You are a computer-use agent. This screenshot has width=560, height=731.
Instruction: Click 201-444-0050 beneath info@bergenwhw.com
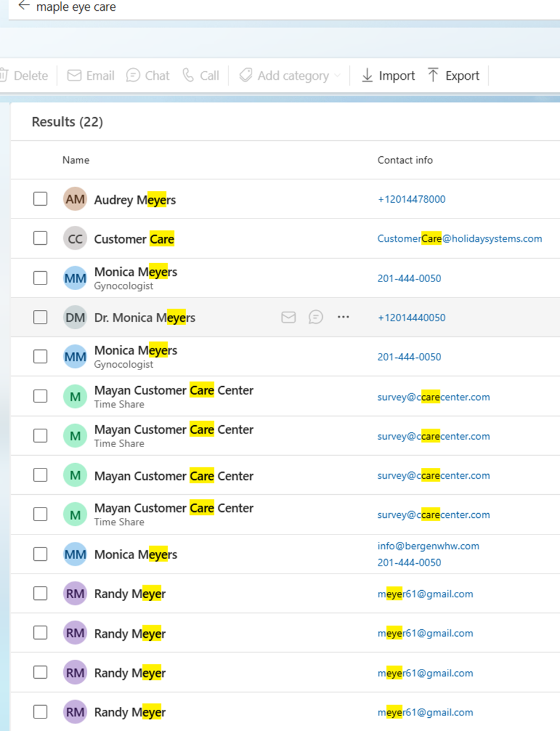pos(409,562)
